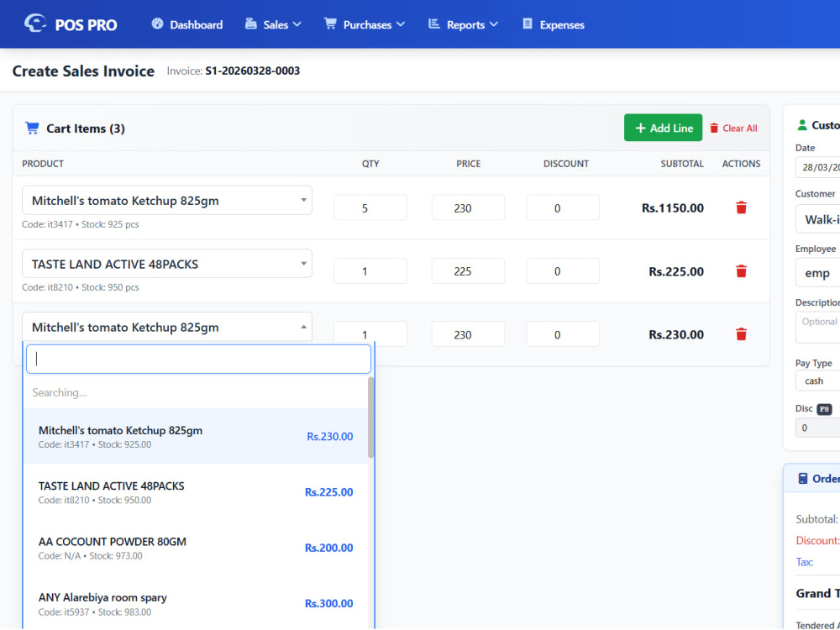The height and width of the screenshot is (630, 840).
Task: Click quantity field of TASTE LAND row
Action: click(370, 271)
